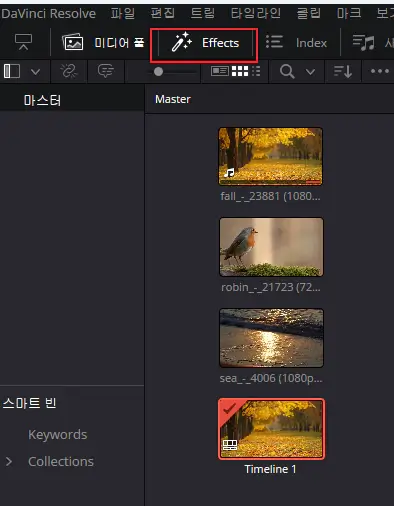Open the Sound Library music icon
Screen dimensions: 394x506
tap(363, 43)
